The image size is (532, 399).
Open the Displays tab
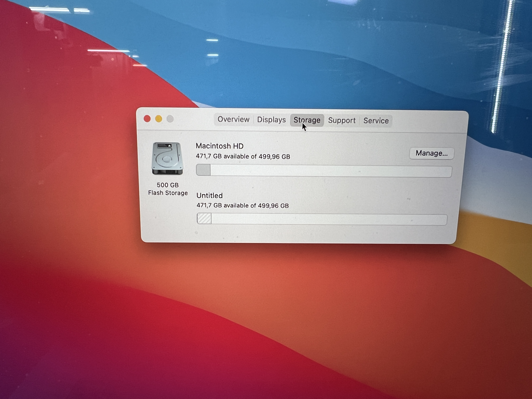click(271, 120)
